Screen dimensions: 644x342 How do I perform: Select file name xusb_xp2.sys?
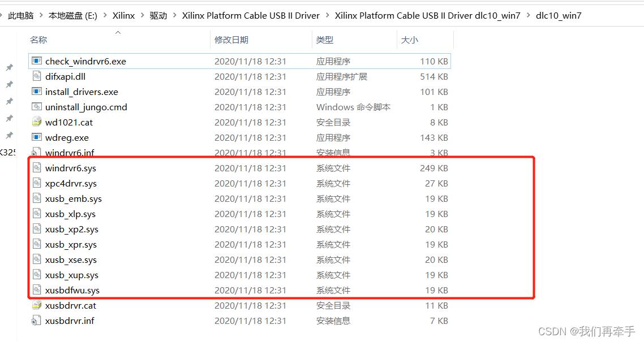pos(72,230)
